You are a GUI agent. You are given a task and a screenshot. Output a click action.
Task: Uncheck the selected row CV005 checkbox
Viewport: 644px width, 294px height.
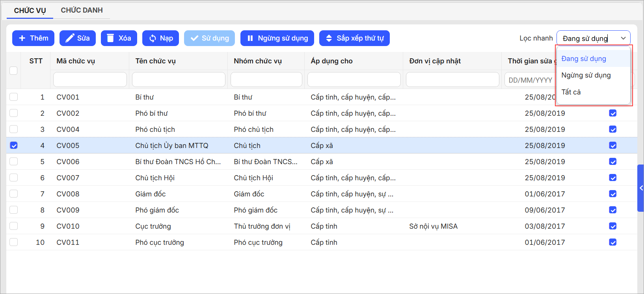coord(14,145)
